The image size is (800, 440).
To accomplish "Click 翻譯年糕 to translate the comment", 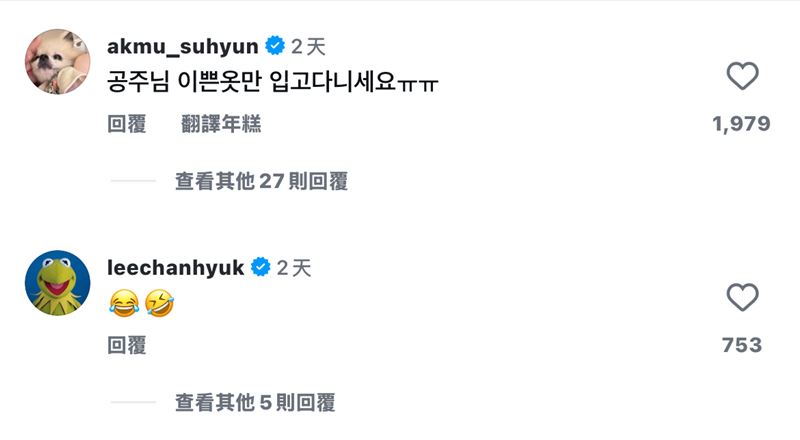I will coord(221,124).
